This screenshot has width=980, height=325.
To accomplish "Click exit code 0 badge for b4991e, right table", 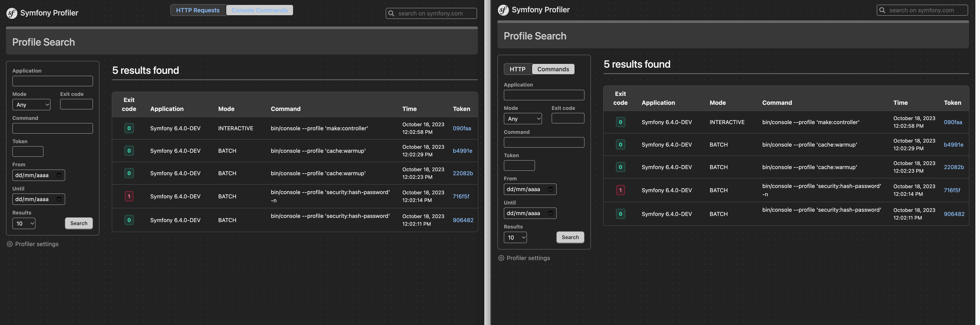I will 620,144.
